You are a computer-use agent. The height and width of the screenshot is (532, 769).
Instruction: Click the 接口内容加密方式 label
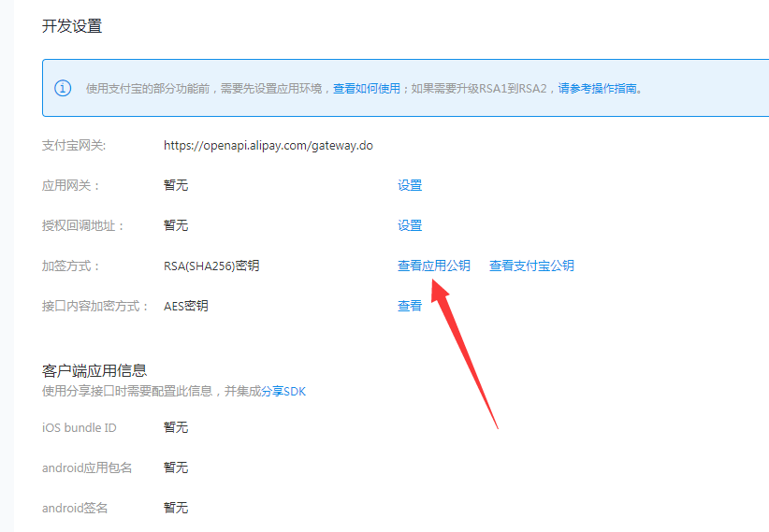click(95, 306)
